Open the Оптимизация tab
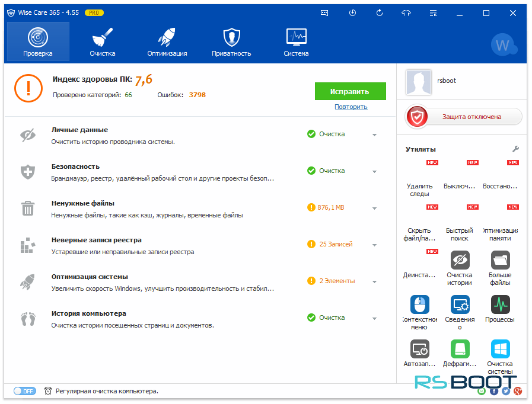 (167, 41)
